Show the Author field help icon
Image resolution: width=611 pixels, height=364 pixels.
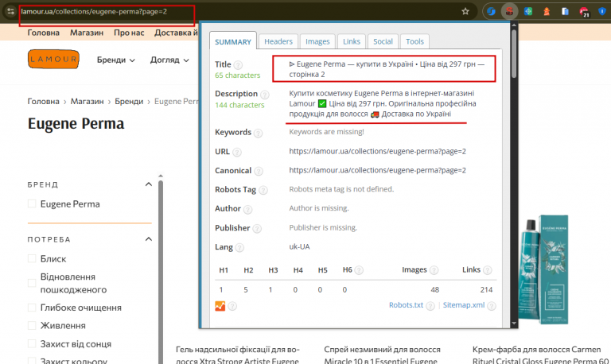tap(248, 210)
